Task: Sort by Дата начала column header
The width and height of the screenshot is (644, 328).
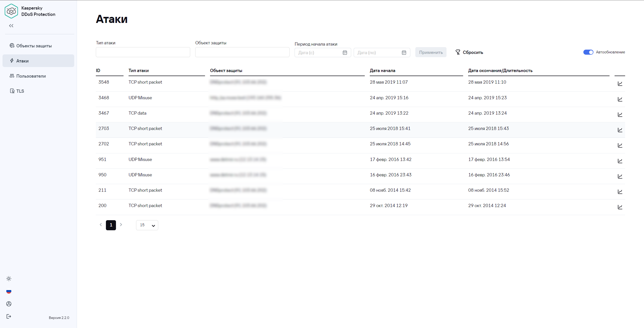Action: coord(382,71)
